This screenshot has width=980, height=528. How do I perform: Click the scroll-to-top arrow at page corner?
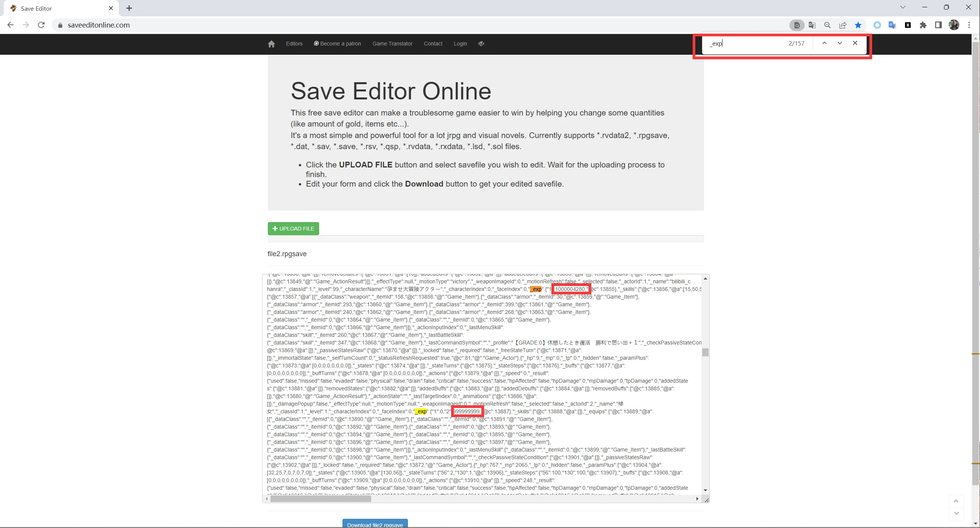tap(956, 501)
